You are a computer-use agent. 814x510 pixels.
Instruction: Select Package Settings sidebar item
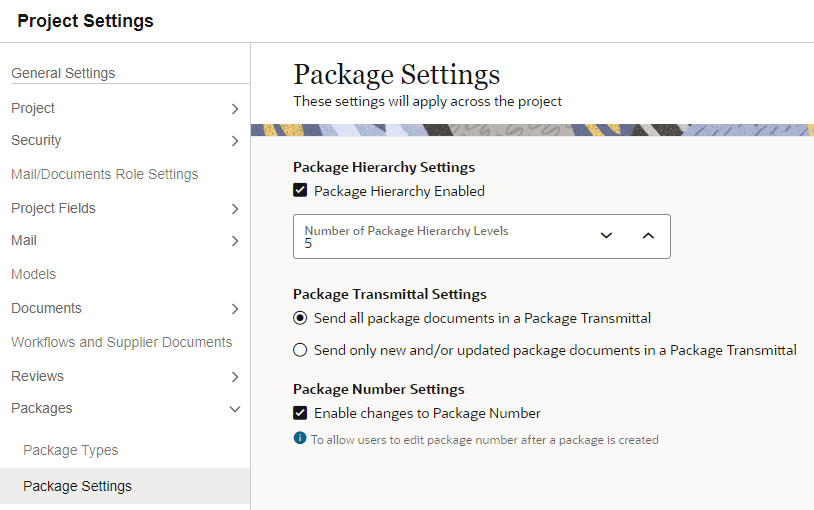[125, 486]
